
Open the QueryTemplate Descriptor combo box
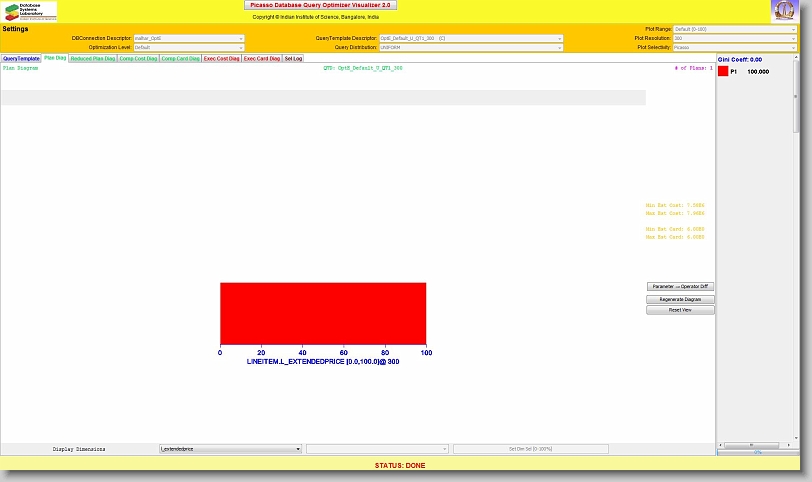tap(470, 38)
